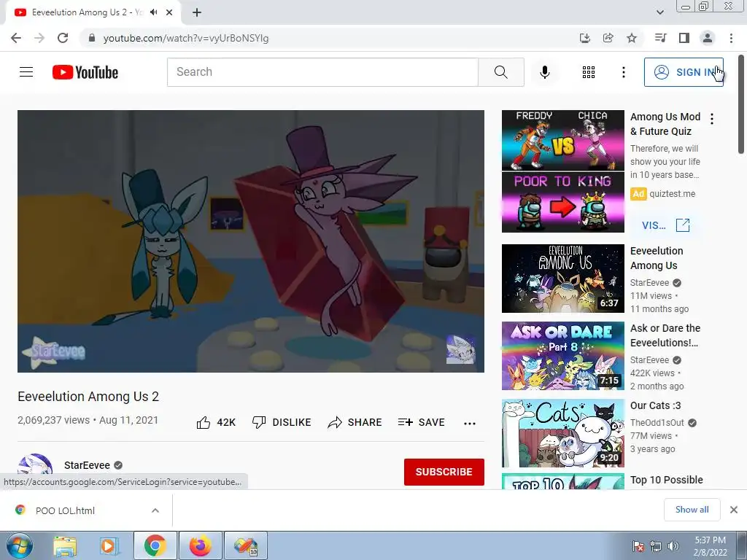Save the video to a playlist
The image size is (747, 560).
421,422
